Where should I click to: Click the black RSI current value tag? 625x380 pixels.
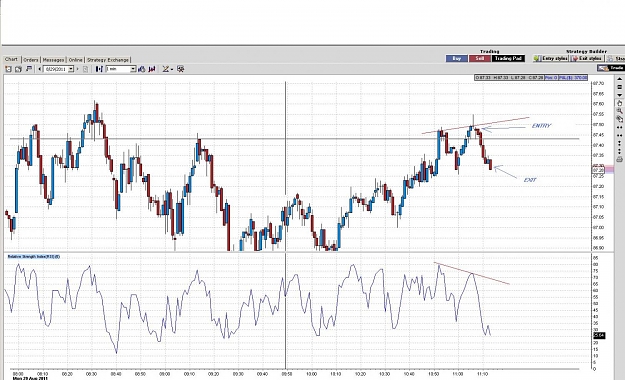click(x=599, y=336)
